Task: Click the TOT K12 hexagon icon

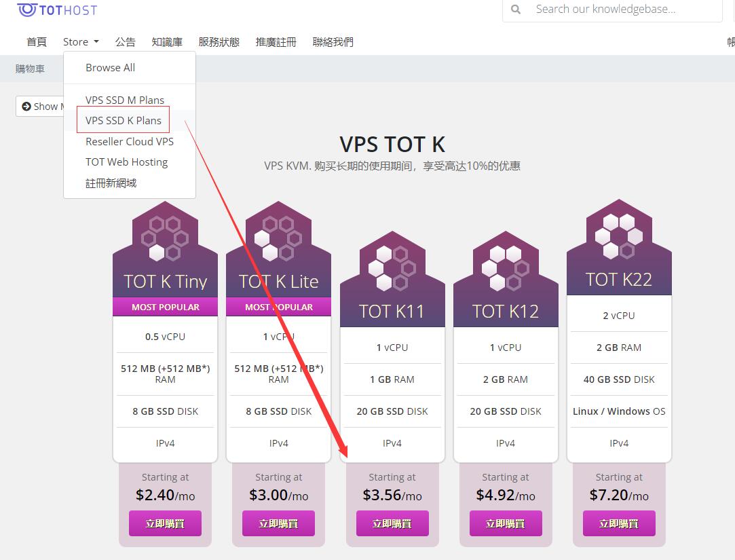Action: click(506, 268)
